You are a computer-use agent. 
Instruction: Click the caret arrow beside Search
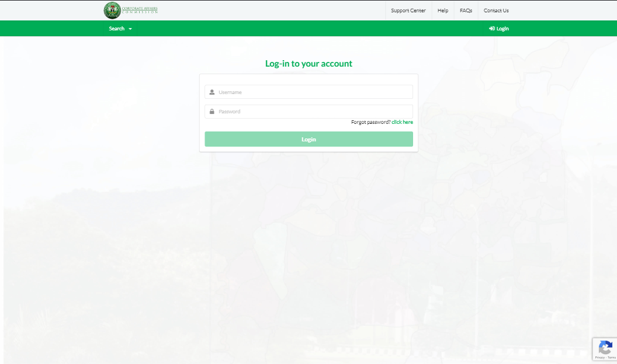pos(130,29)
